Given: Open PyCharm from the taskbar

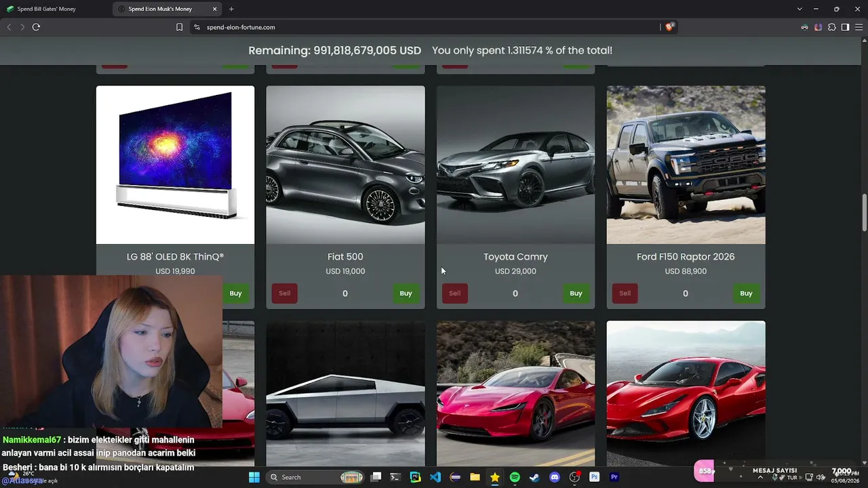Looking at the screenshot, I should [x=415, y=477].
